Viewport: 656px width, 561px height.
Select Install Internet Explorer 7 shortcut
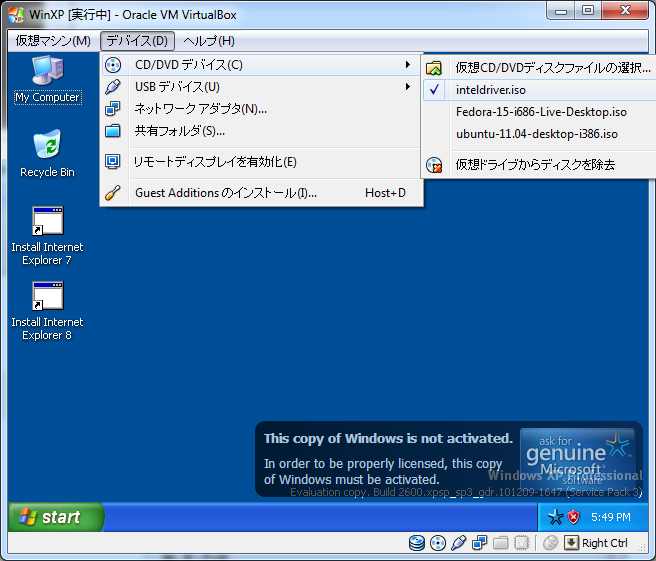47,236
